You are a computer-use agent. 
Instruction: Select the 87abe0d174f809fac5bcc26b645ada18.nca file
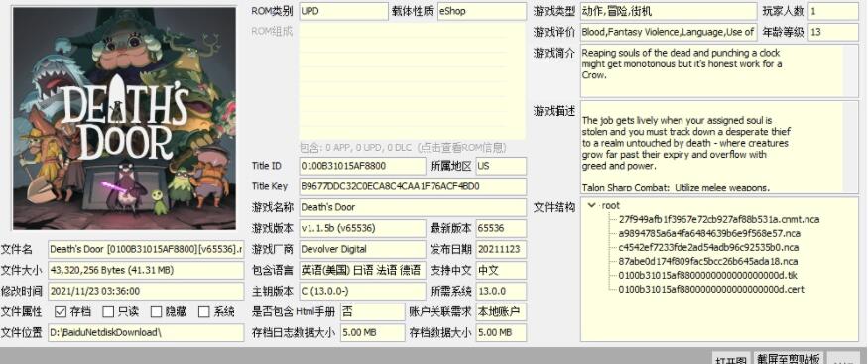pyautogui.click(x=707, y=261)
